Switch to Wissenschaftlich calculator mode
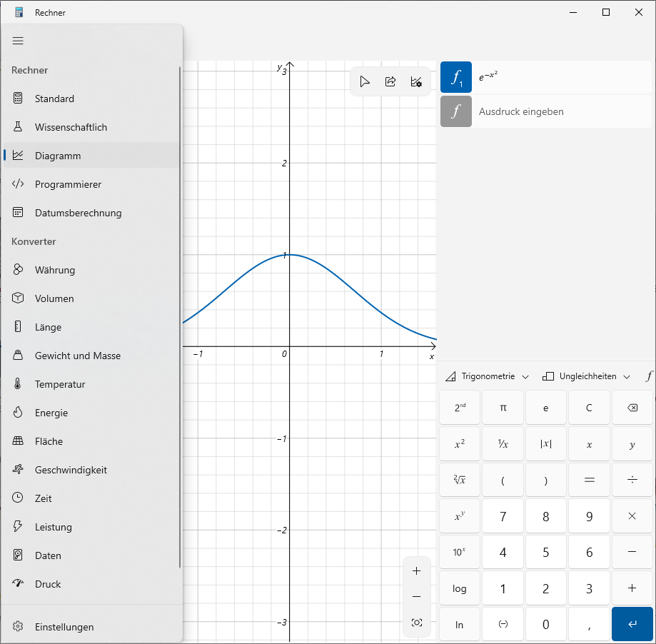 point(91,127)
